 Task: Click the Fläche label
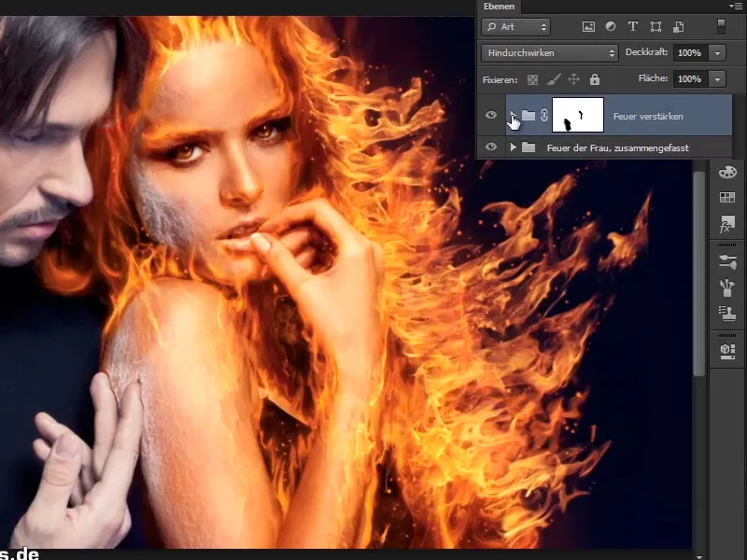653,78
